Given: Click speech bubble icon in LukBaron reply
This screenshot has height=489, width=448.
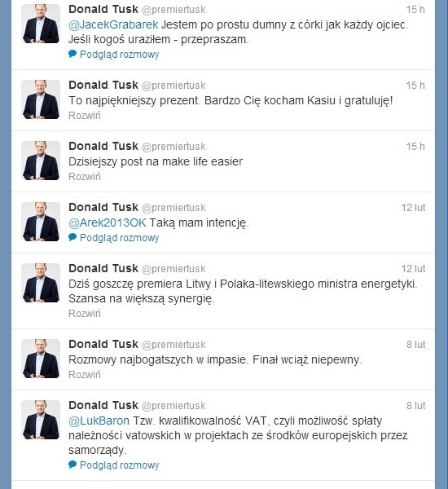Looking at the screenshot, I should click(x=72, y=465).
